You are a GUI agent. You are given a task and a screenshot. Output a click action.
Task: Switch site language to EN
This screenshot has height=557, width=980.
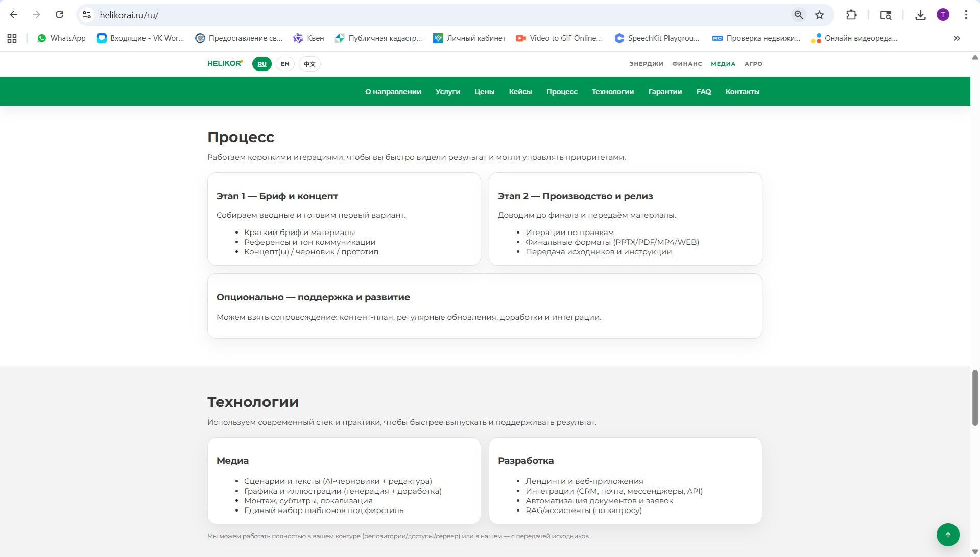point(285,64)
